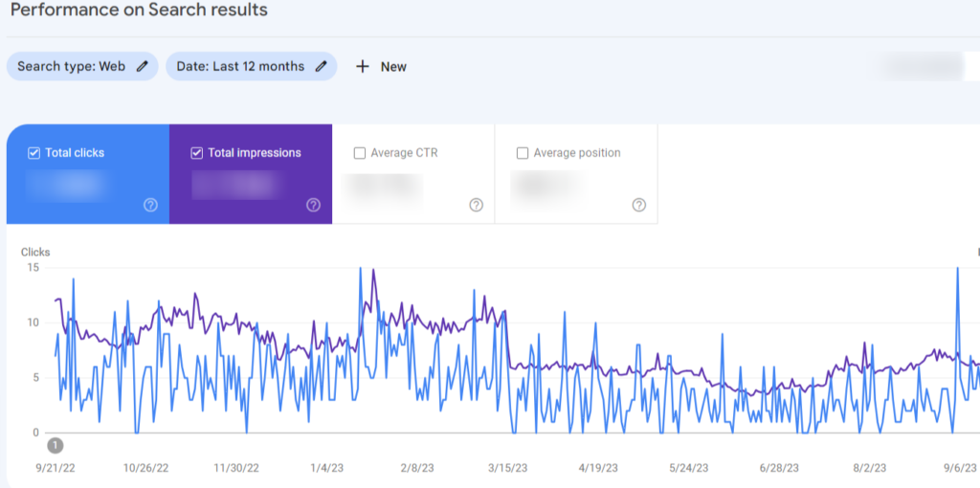Select the Average position metric card
This screenshot has width=980, height=488.
(575, 174)
